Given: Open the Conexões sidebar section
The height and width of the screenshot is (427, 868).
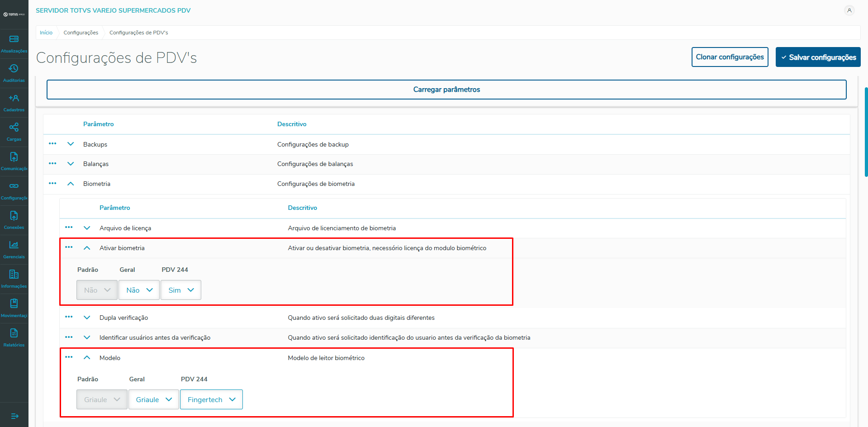Looking at the screenshot, I should coord(14,221).
